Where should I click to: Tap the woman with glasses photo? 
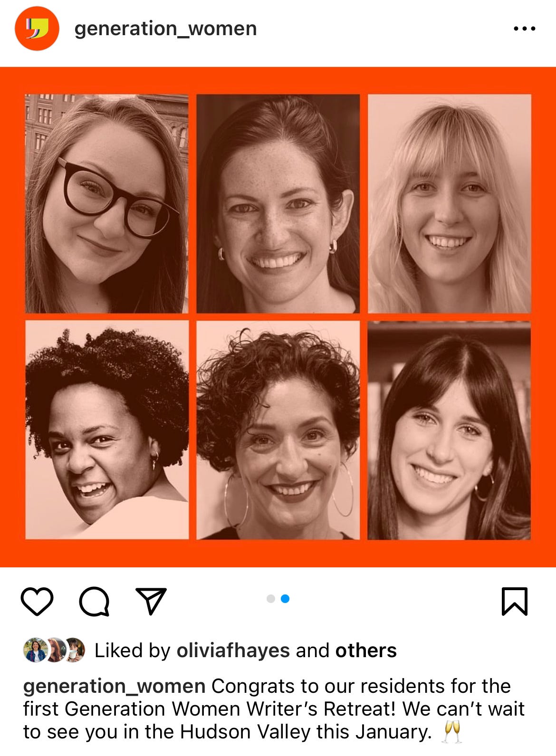(107, 203)
